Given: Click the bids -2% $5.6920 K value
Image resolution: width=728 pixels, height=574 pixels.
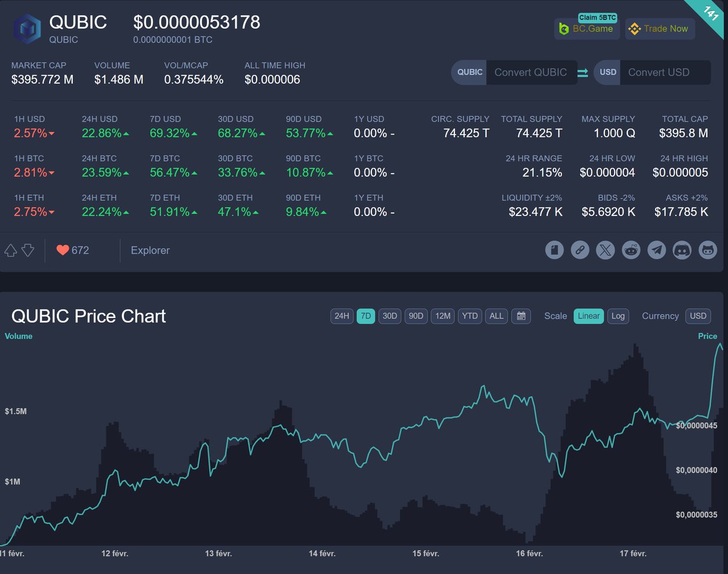Looking at the screenshot, I should pyautogui.click(x=608, y=212).
